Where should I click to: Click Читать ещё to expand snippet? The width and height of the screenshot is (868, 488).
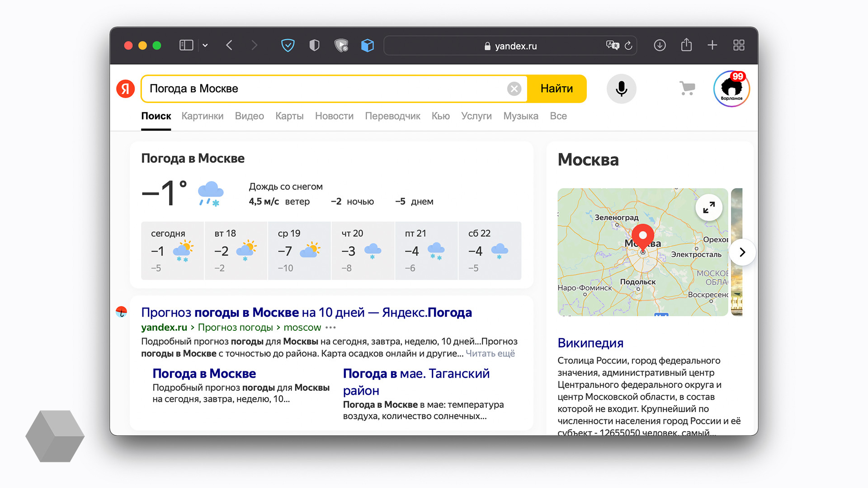pos(490,353)
